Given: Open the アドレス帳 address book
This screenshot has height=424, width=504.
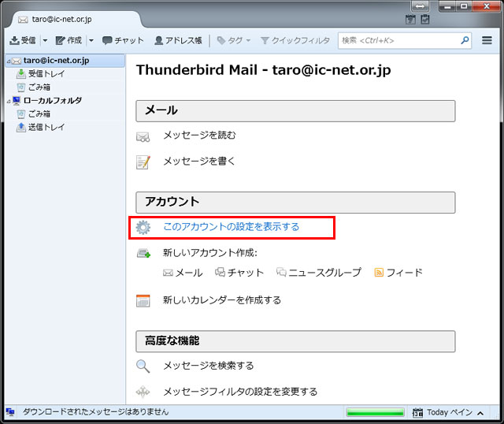Looking at the screenshot, I should 179,40.
